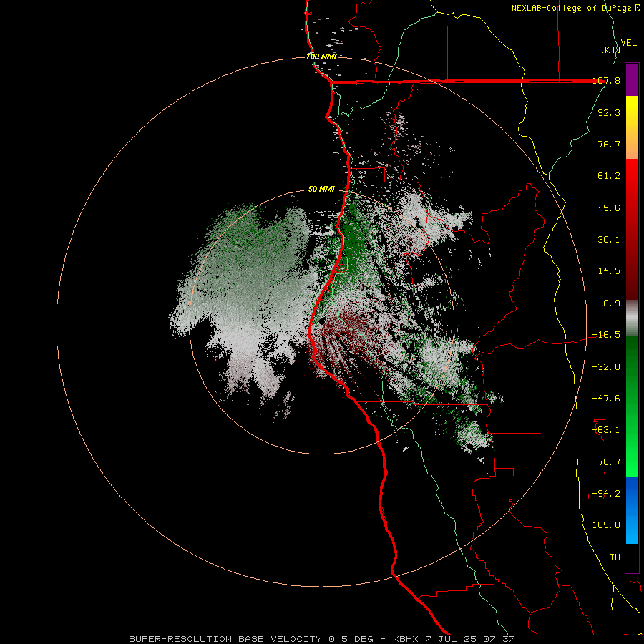Image resolution: width=644 pixels, height=644 pixels.
Task: Select the -94.2 legend value
Action: (x=606, y=493)
